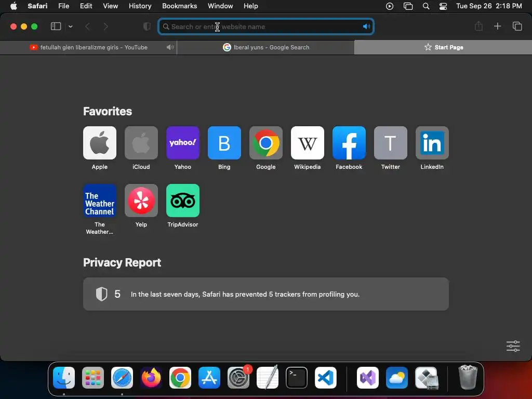The width and height of the screenshot is (532, 399).
Task: Open Start Page customization settings icon
Action: point(513,346)
